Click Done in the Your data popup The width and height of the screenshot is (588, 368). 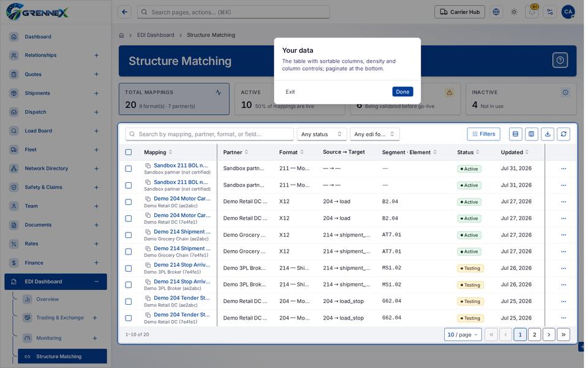pos(402,91)
